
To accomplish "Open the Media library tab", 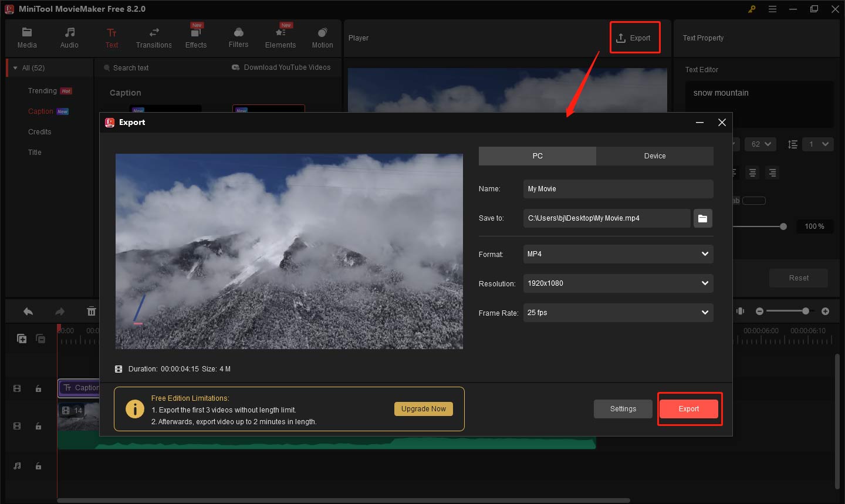I will coord(27,38).
